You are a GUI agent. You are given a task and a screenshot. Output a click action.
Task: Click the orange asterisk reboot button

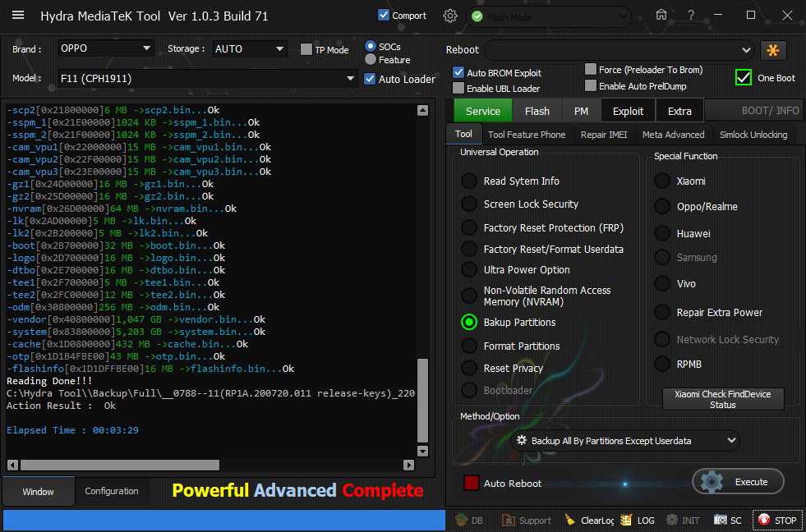[x=773, y=50]
